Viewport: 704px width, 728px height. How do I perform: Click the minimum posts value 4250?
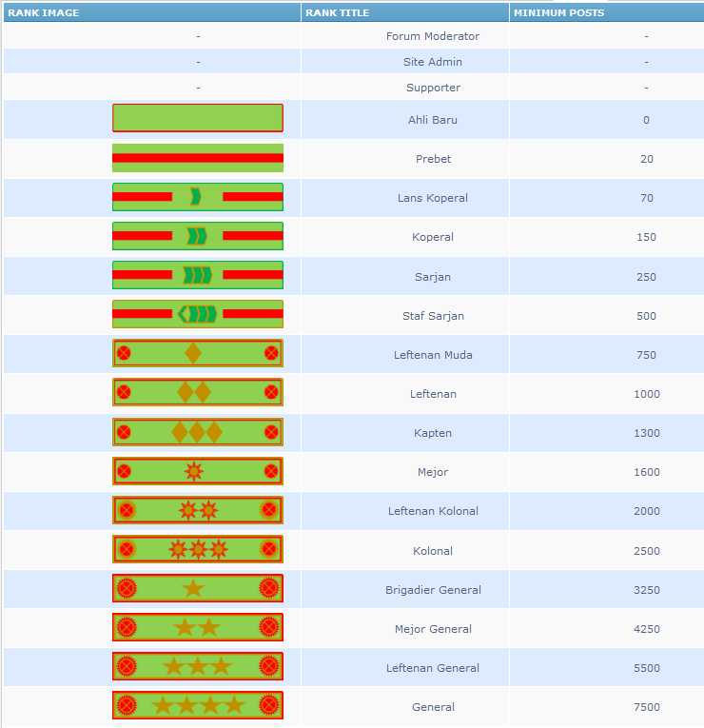pos(647,629)
